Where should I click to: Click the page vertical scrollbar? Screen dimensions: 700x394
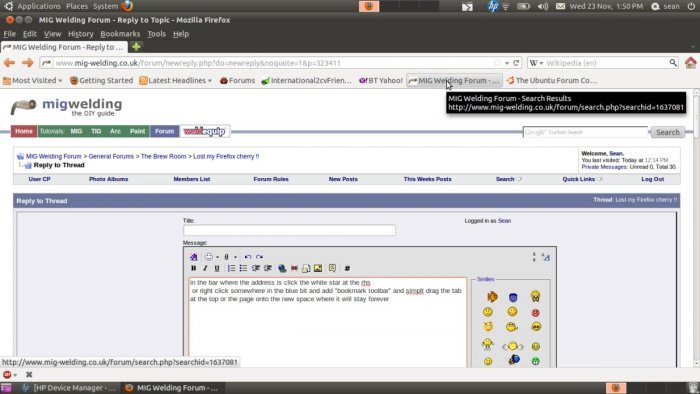pos(696,228)
